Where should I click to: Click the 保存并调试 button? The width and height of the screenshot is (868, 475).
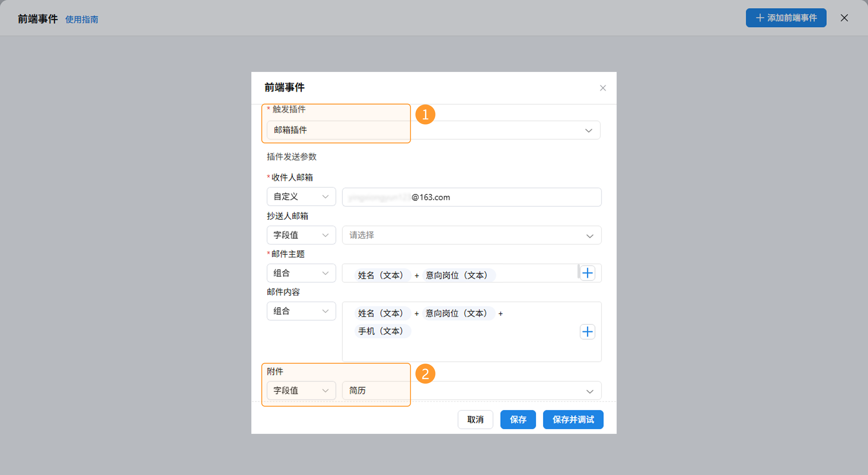pyautogui.click(x=573, y=419)
